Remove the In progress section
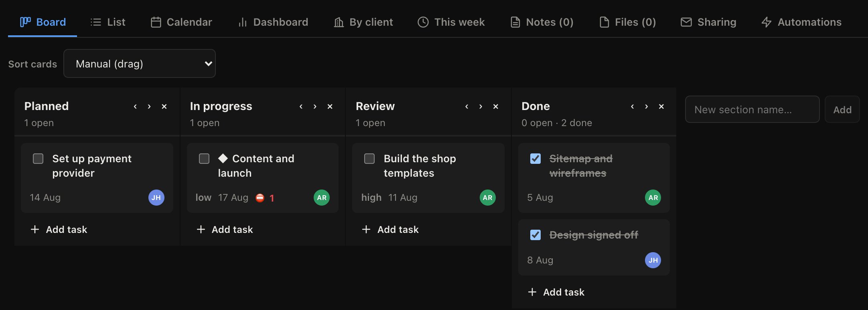The width and height of the screenshot is (868, 310). pyautogui.click(x=330, y=106)
